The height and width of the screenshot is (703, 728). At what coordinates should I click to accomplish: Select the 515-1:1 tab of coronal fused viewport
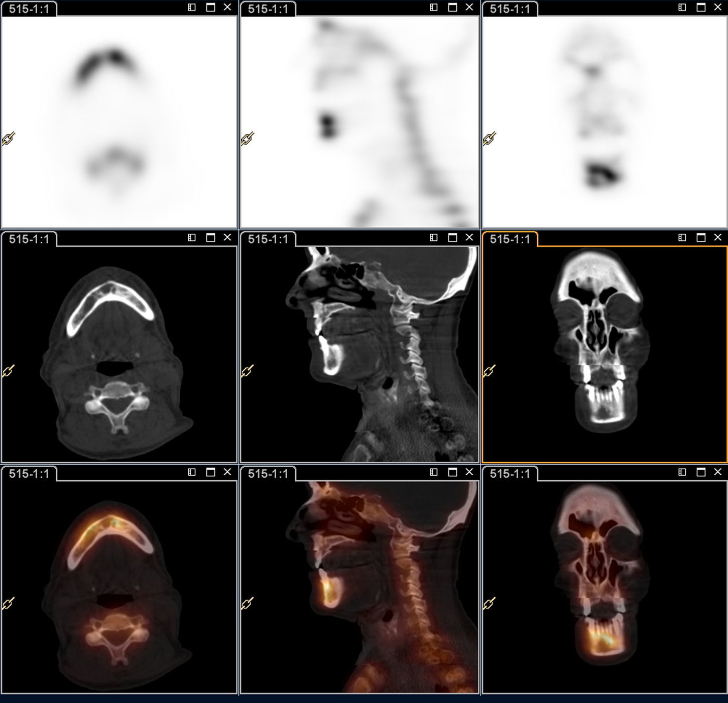coord(510,474)
